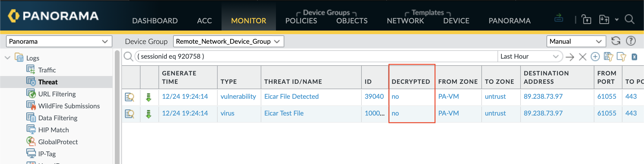Viewport: 644px width, 164px height.
Task: Switch to the ACC tab
Action: point(205,21)
